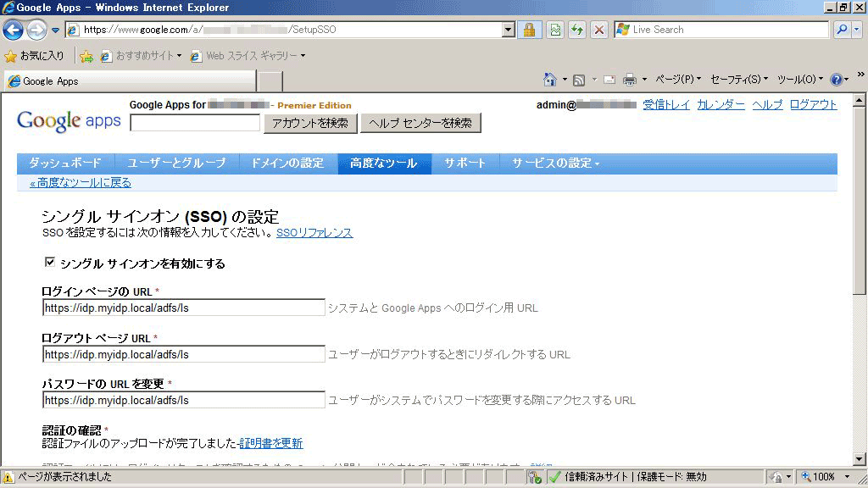Click the Print icon in command bar
This screenshot has height=488, width=868.
click(x=630, y=80)
